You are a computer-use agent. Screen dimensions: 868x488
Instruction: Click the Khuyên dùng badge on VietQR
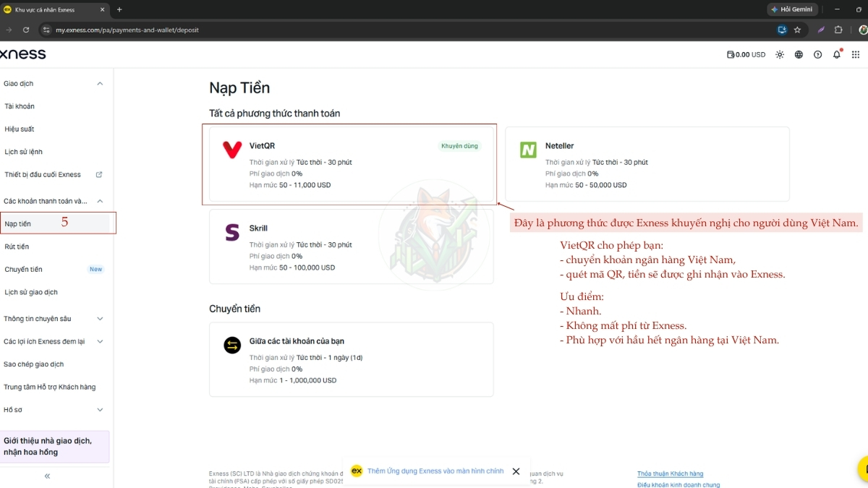point(459,146)
